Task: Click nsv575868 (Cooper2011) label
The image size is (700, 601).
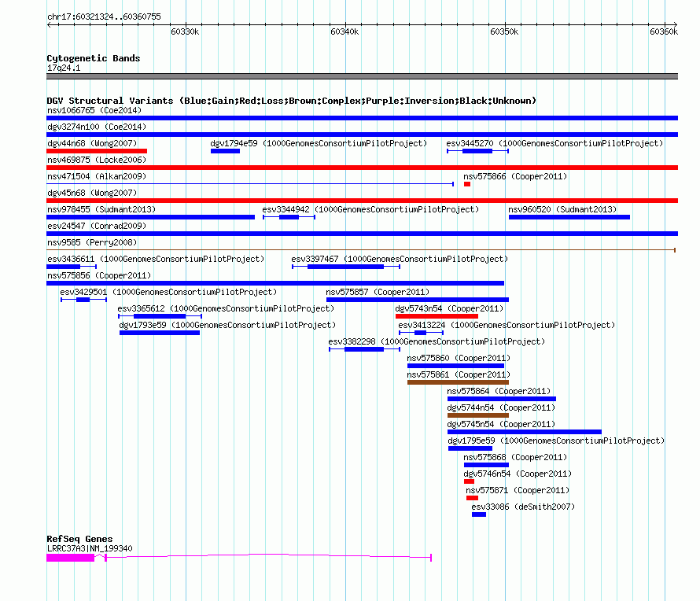Action: 515,457
